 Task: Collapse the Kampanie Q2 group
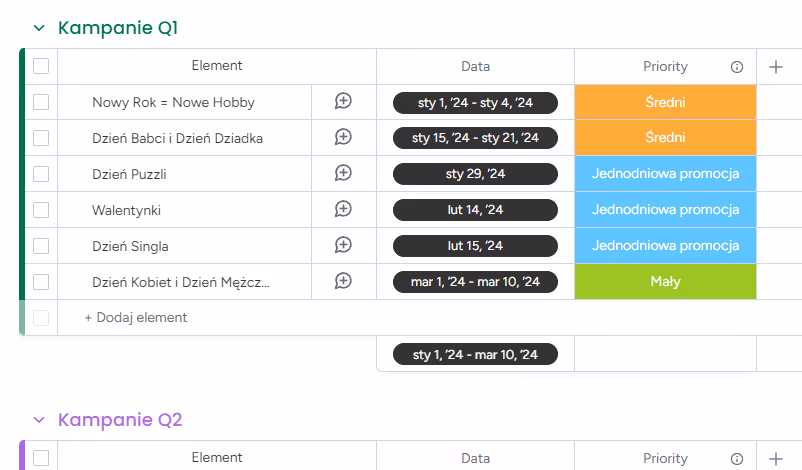[x=39, y=420]
